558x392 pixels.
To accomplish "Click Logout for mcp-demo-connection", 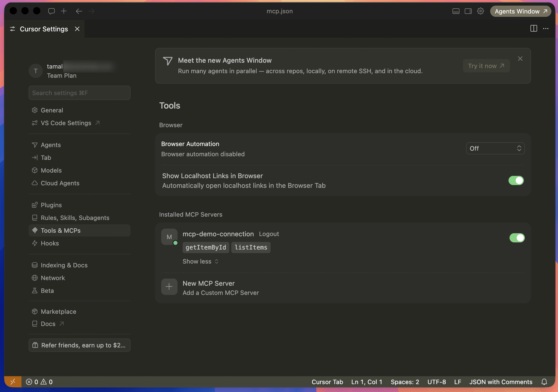I will pyautogui.click(x=269, y=234).
